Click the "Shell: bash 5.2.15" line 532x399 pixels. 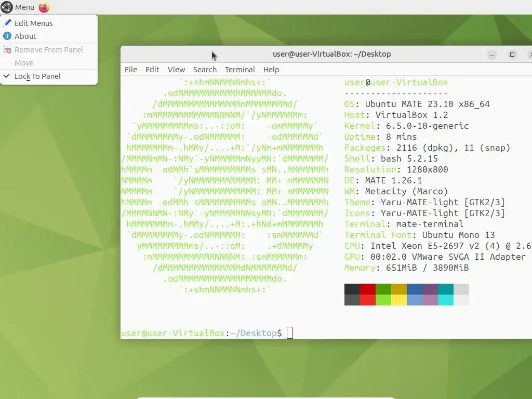point(391,158)
